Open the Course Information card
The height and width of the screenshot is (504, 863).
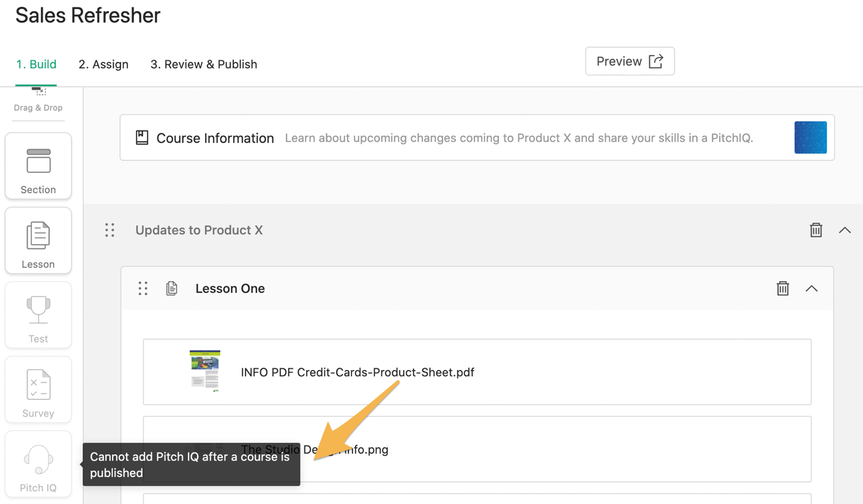click(477, 138)
